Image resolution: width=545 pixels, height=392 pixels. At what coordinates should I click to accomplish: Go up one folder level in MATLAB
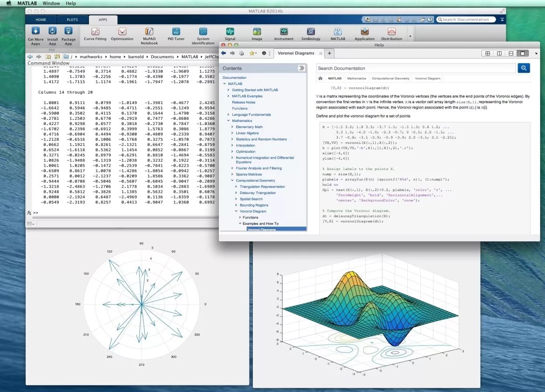(48, 57)
